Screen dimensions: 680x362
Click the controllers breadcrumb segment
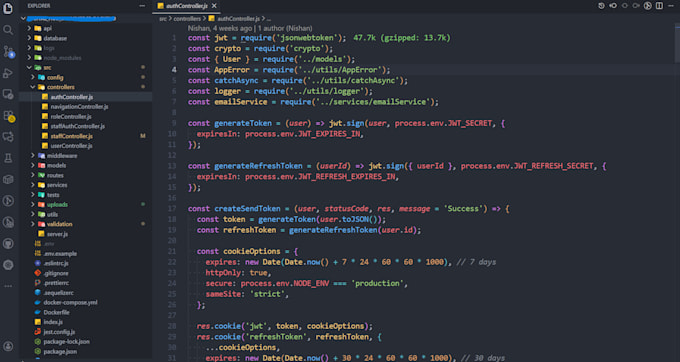point(187,19)
